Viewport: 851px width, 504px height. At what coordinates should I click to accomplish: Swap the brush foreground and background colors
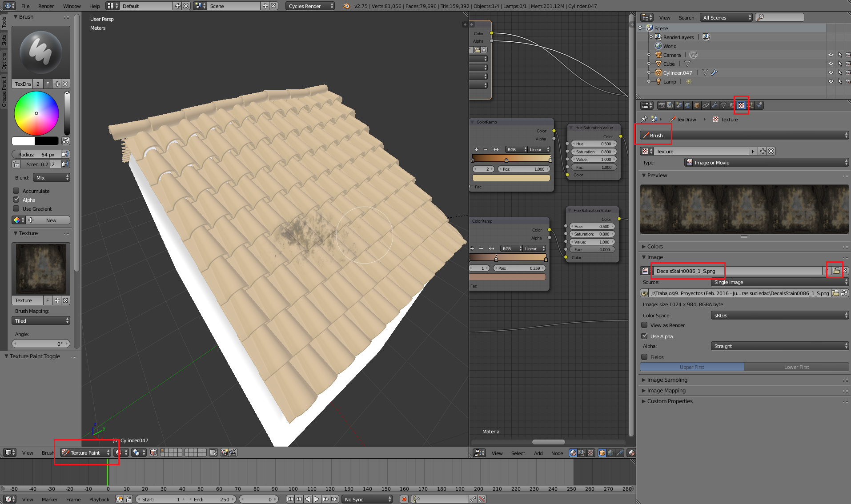point(66,141)
